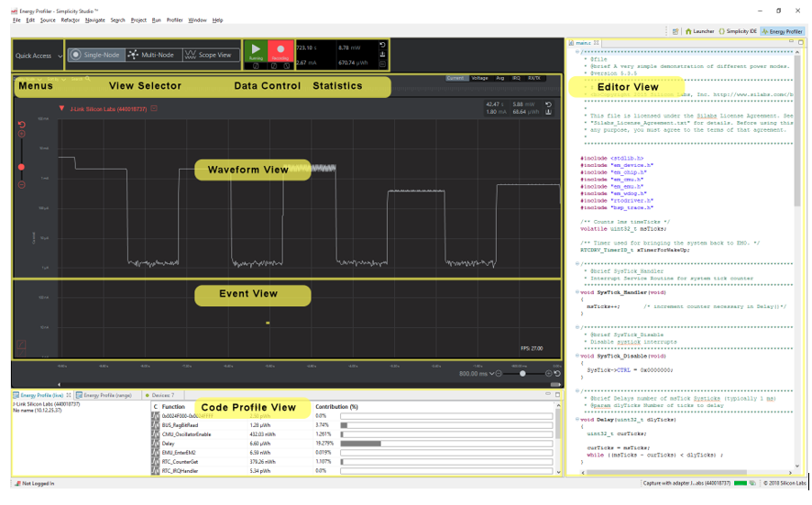
Task: Collapse the SysTick_Handler function fold marker
Action: 577,292
